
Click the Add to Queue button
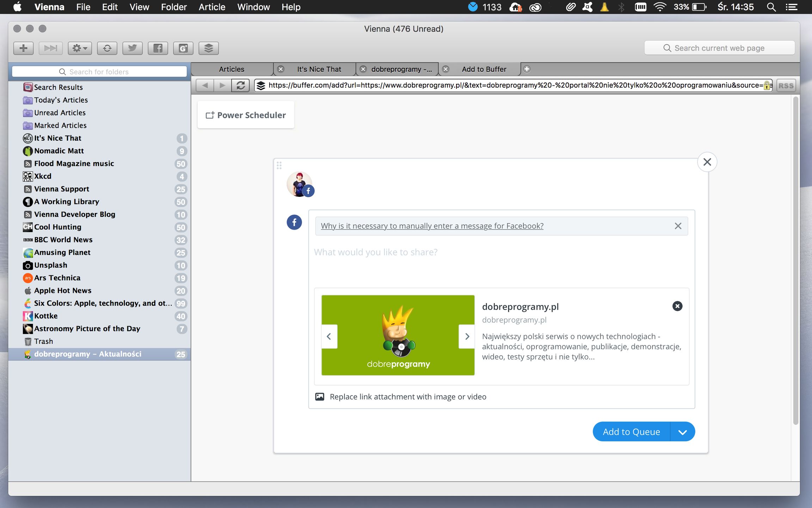[631, 432]
